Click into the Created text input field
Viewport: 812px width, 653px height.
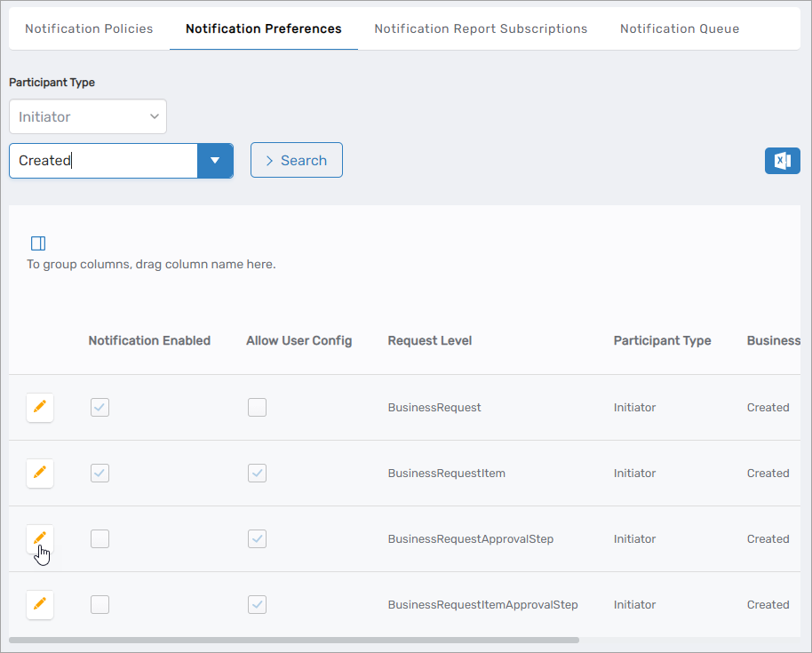tap(103, 161)
